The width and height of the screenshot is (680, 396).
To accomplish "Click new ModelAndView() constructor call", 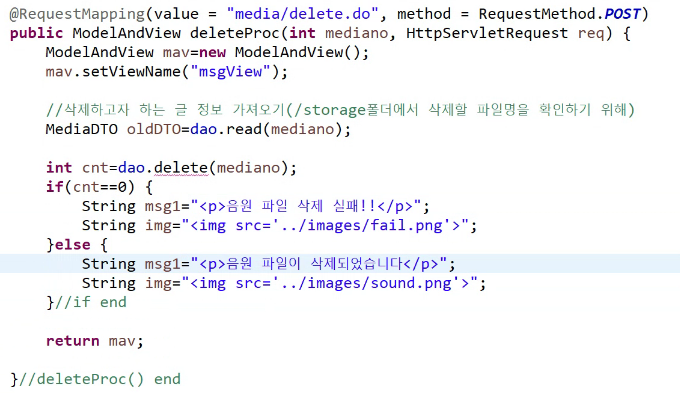I will click(284, 52).
